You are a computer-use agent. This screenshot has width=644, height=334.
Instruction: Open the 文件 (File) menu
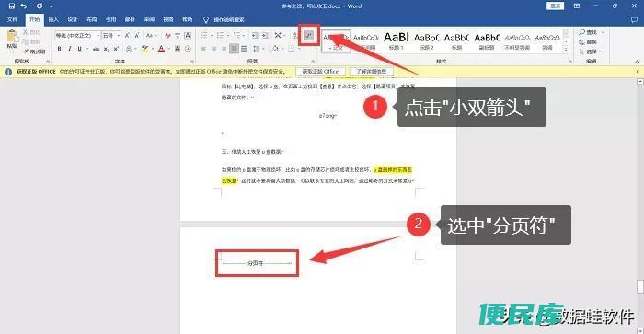[x=12, y=19]
